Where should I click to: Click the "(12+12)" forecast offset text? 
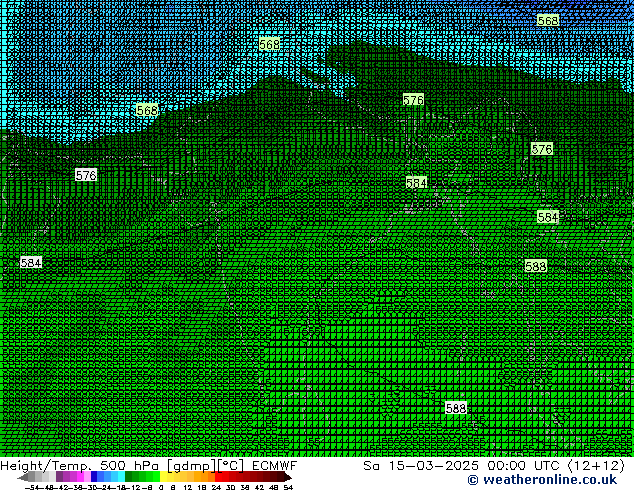coord(596,466)
